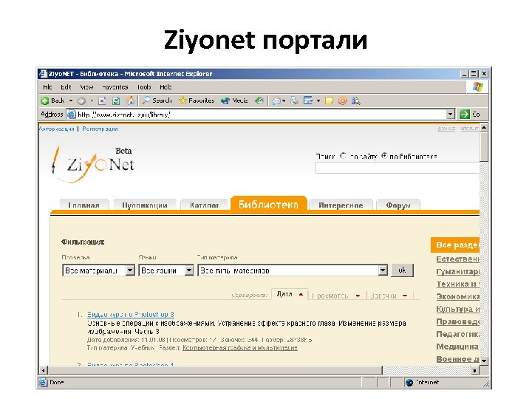Click the ZiyoNet Beta logo
The height and width of the screenshot is (399, 532).
(x=93, y=165)
